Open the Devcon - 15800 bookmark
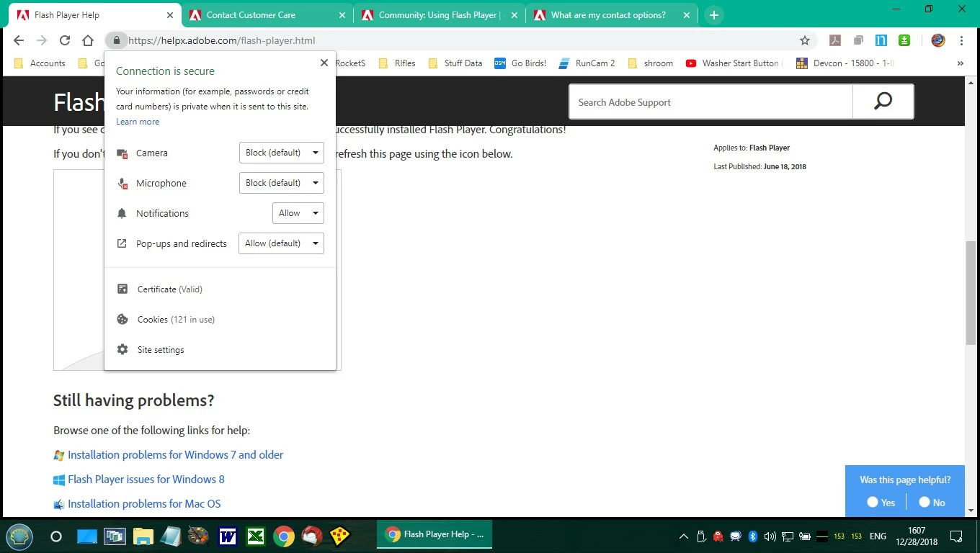Viewport: 980px width, 553px height. pyautogui.click(x=845, y=63)
